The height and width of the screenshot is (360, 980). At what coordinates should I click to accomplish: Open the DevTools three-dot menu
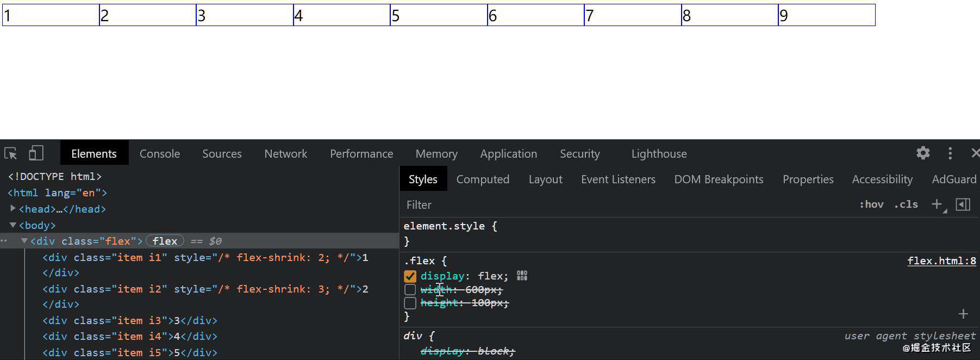pos(950,153)
